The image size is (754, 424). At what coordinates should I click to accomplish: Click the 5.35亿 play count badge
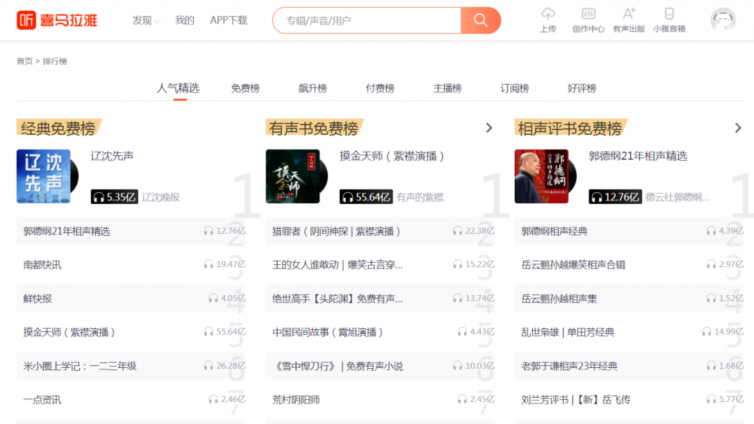pos(114,197)
